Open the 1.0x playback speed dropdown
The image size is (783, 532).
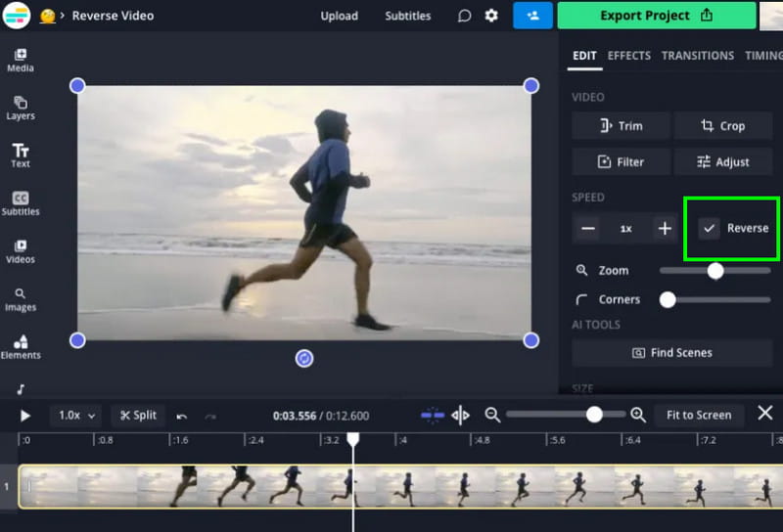77,415
